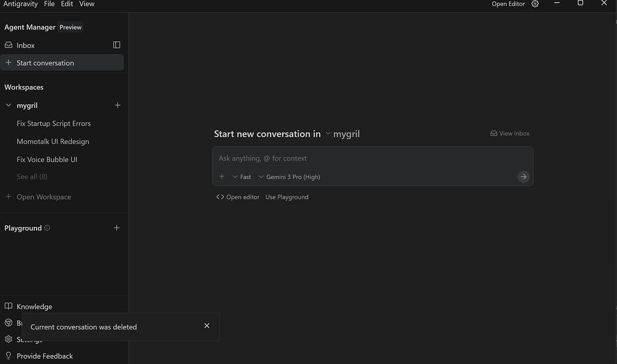The width and height of the screenshot is (617, 364).
Task: Collapse the mygril workspace chevron
Action: click(8, 105)
